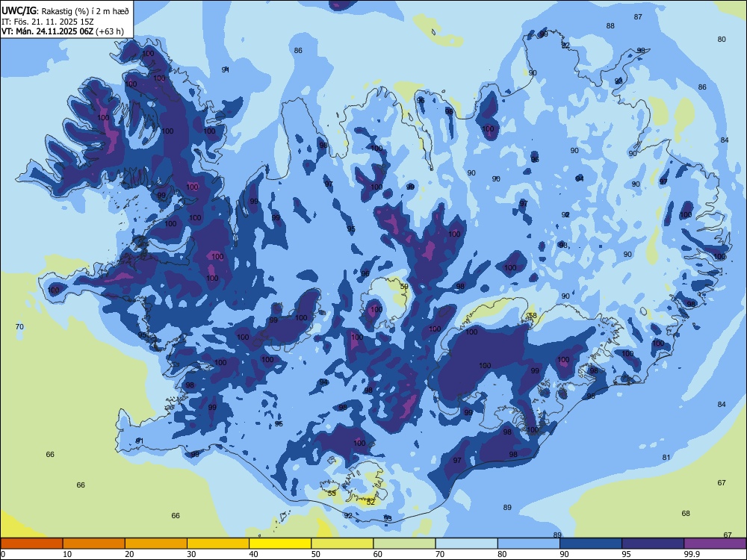Viewport: 747px width, 560px height.
Task: Click the '53' value near the south coast
Action: (x=332, y=494)
